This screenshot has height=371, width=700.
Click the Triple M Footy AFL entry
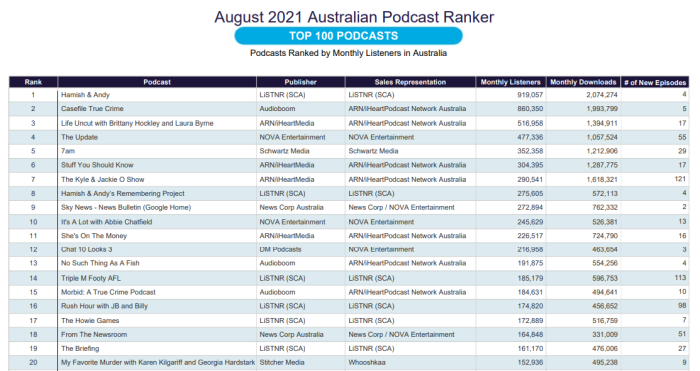click(91, 278)
